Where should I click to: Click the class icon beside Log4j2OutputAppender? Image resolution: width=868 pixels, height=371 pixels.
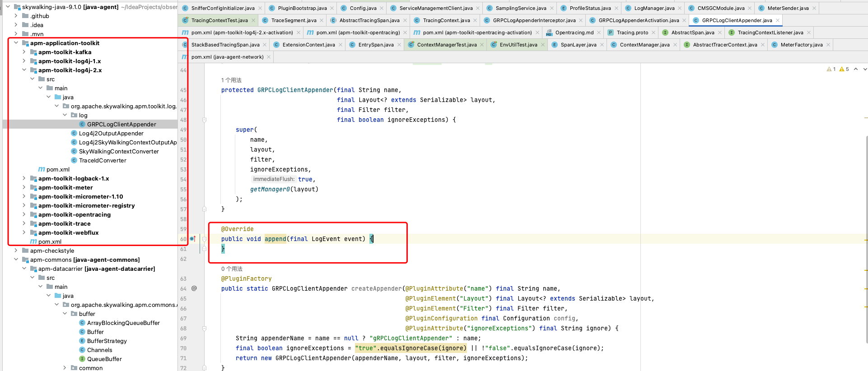point(74,134)
